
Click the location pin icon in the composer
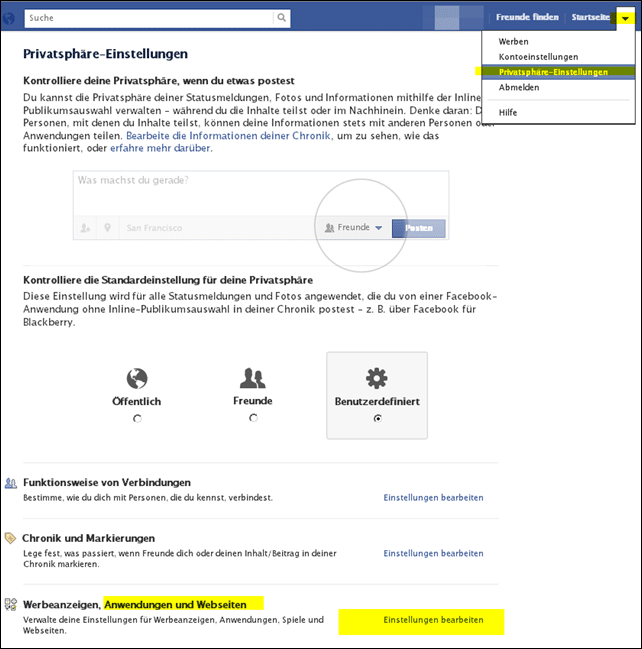108,228
